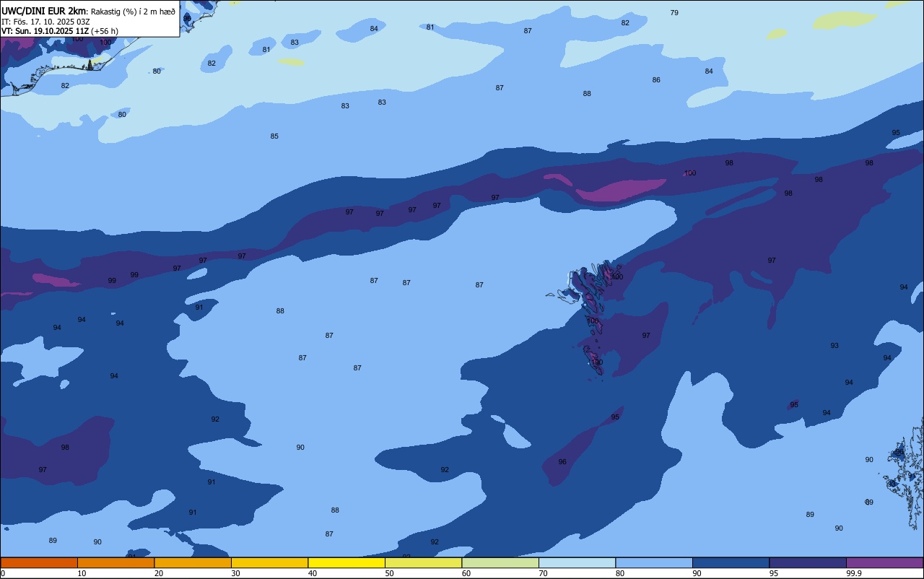This screenshot has width=924, height=579.
Task: Pick the 50–60 yellow-green legend swatch
Action: 423,562
